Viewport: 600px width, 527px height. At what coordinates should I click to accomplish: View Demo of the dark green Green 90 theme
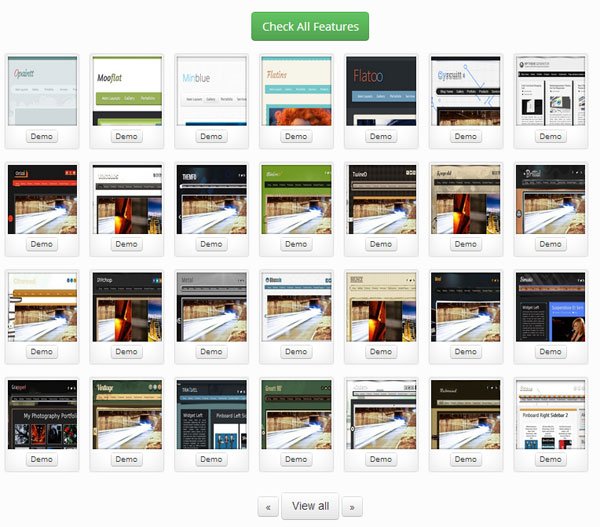pyautogui.click(x=296, y=459)
